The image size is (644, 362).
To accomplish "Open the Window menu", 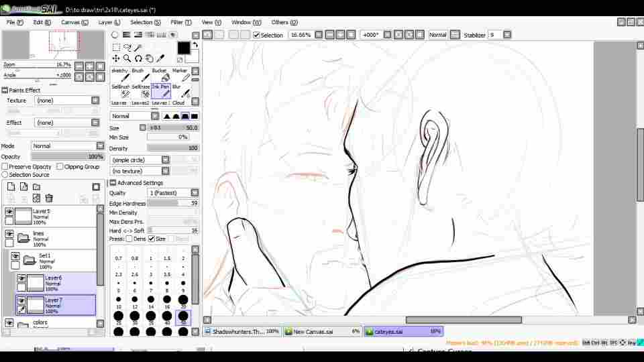I will click(246, 22).
